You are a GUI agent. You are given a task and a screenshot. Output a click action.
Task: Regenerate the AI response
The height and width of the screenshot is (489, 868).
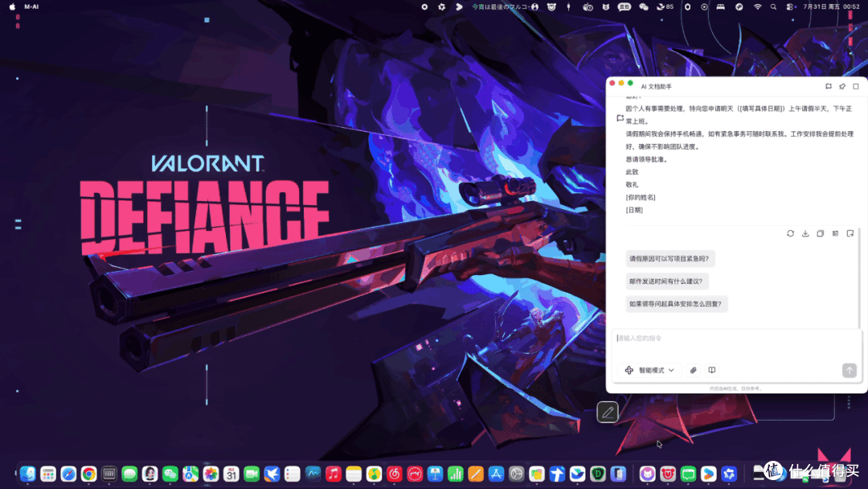pyautogui.click(x=791, y=234)
